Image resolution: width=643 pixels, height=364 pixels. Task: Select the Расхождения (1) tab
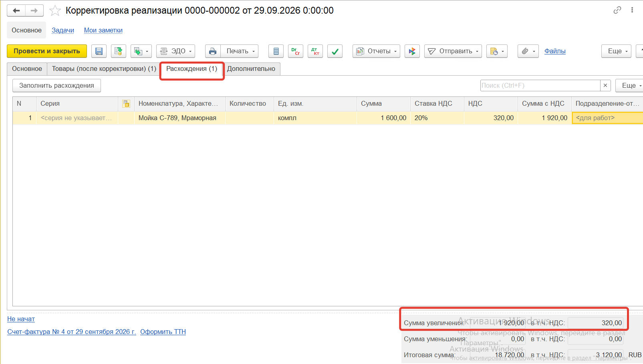192,69
